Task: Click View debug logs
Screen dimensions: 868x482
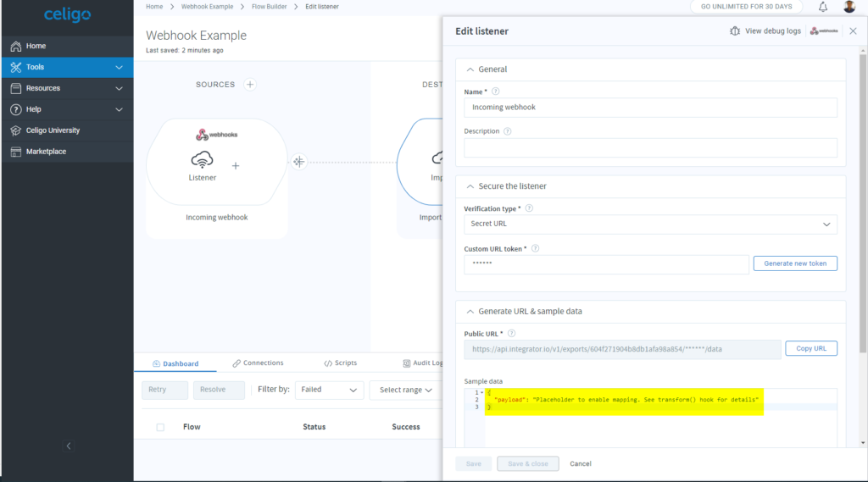Action: coord(765,31)
